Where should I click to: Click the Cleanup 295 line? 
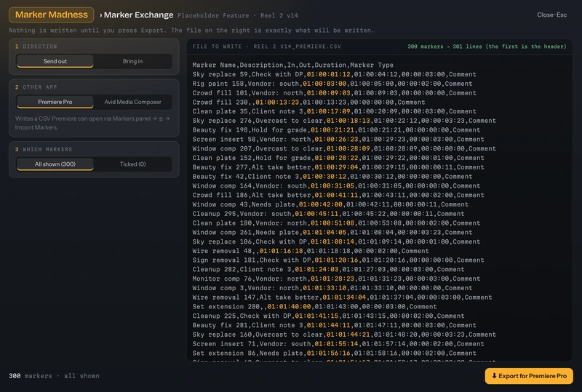(328, 214)
